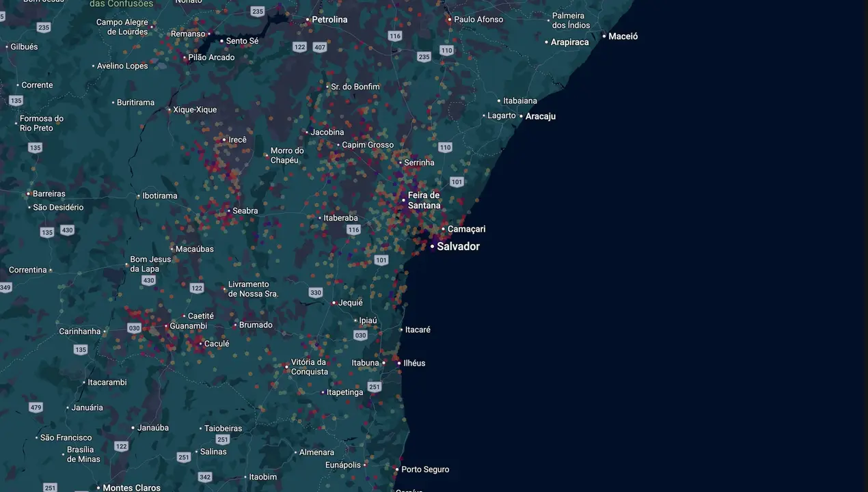Select the Salvador city label
The width and height of the screenshot is (868, 492).
tap(458, 246)
